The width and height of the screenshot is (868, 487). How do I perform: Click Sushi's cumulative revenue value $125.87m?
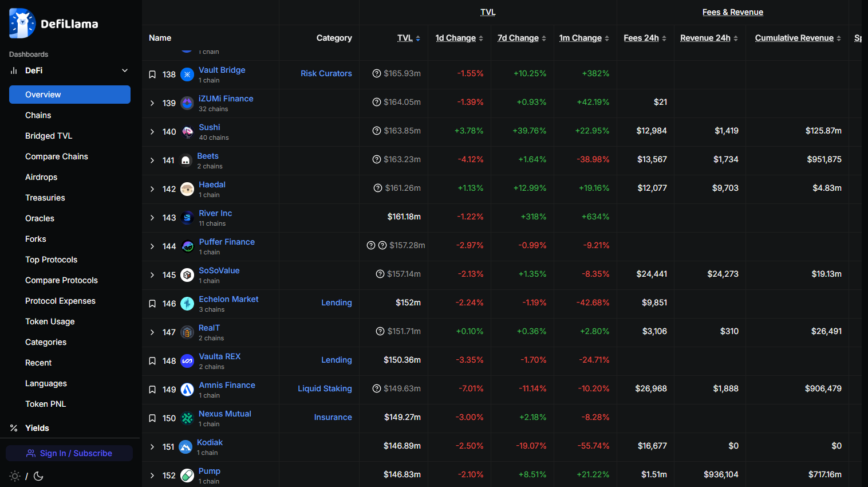pos(823,131)
